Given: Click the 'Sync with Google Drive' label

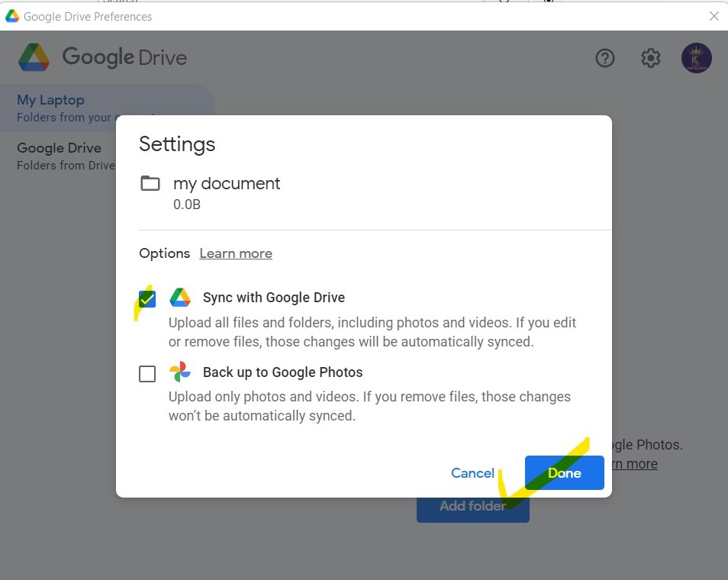Looking at the screenshot, I should [x=274, y=297].
